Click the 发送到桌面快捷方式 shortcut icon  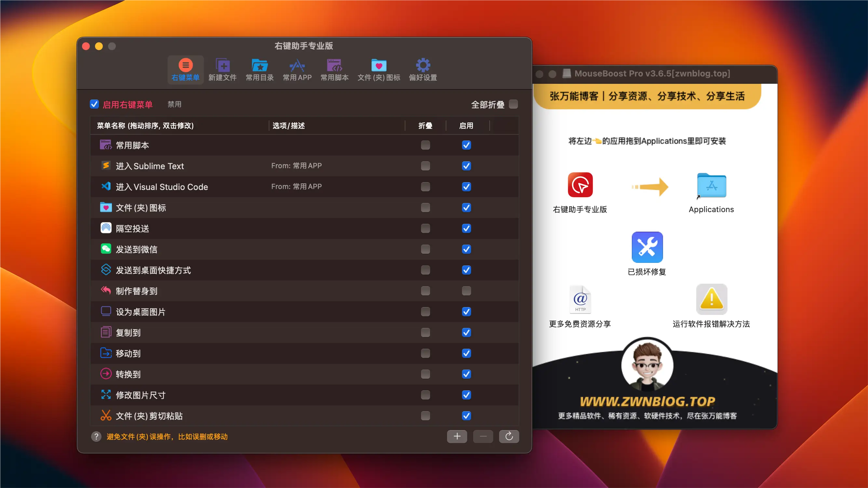(106, 270)
